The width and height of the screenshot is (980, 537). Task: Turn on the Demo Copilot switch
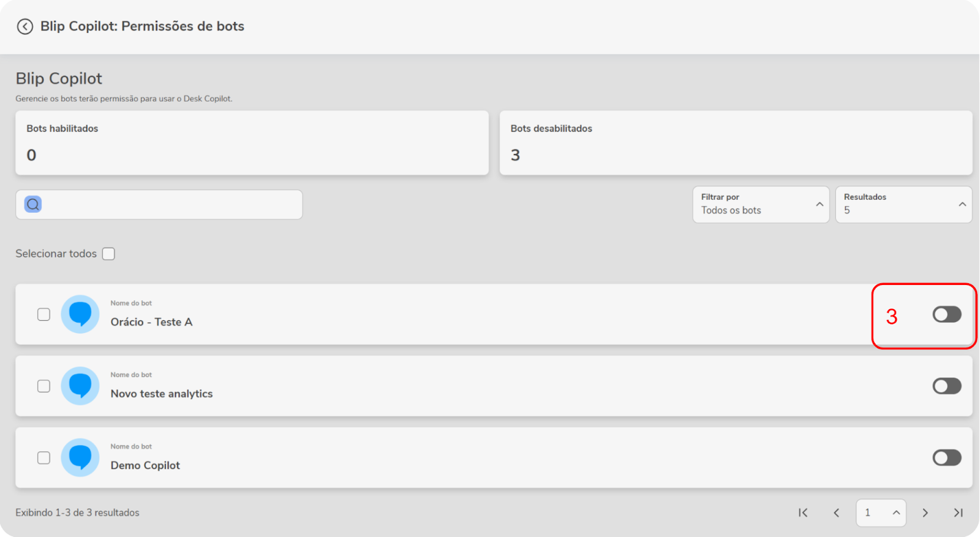click(x=947, y=458)
